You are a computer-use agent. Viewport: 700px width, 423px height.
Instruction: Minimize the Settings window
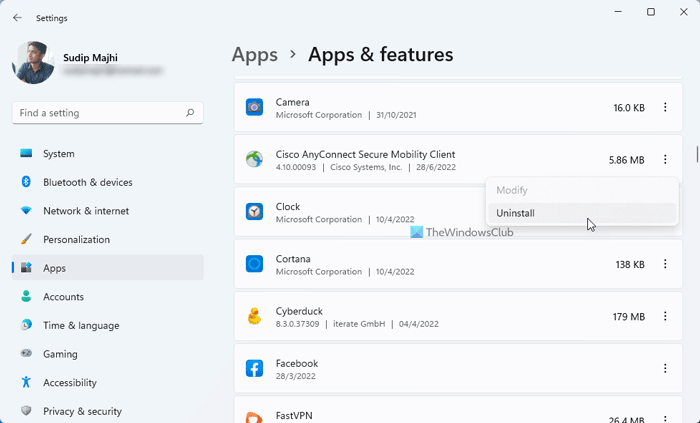pos(618,12)
